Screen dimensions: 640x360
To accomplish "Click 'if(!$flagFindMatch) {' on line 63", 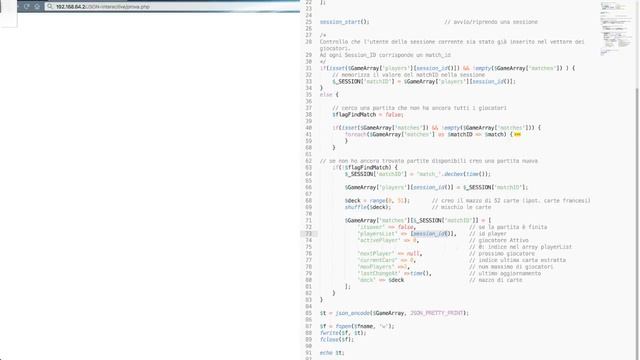I will click(364, 167).
